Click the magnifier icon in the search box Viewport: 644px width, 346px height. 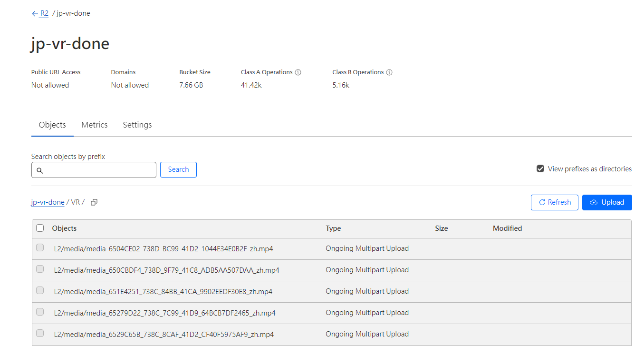coord(40,170)
